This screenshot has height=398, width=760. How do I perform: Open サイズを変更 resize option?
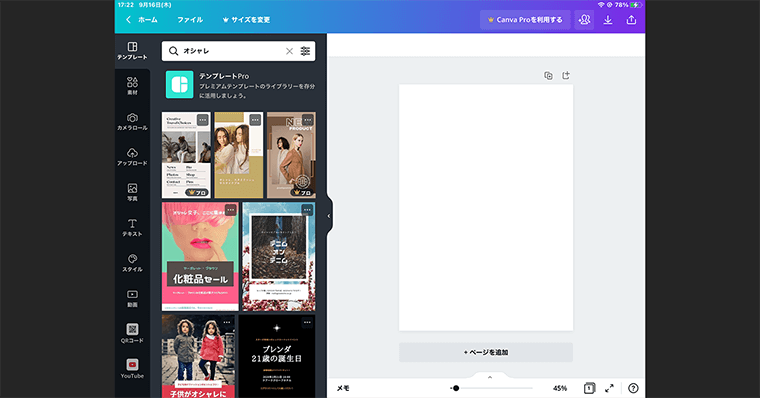click(x=246, y=20)
